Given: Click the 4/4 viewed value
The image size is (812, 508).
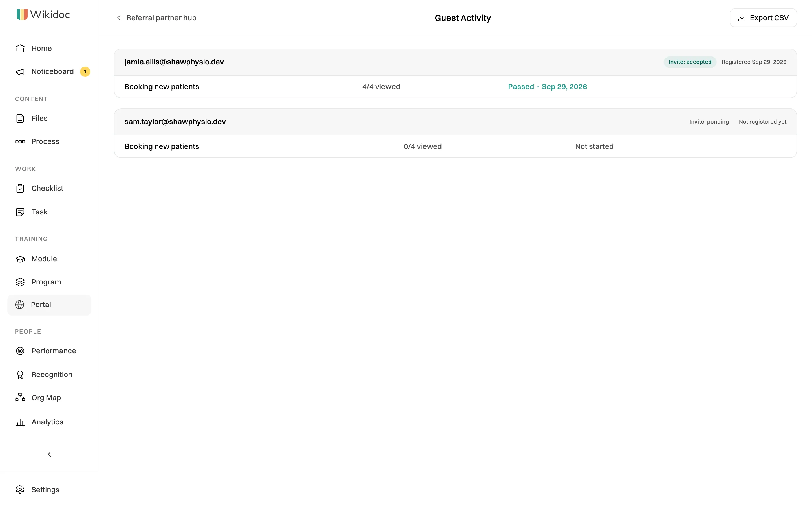Looking at the screenshot, I should click(x=381, y=87).
